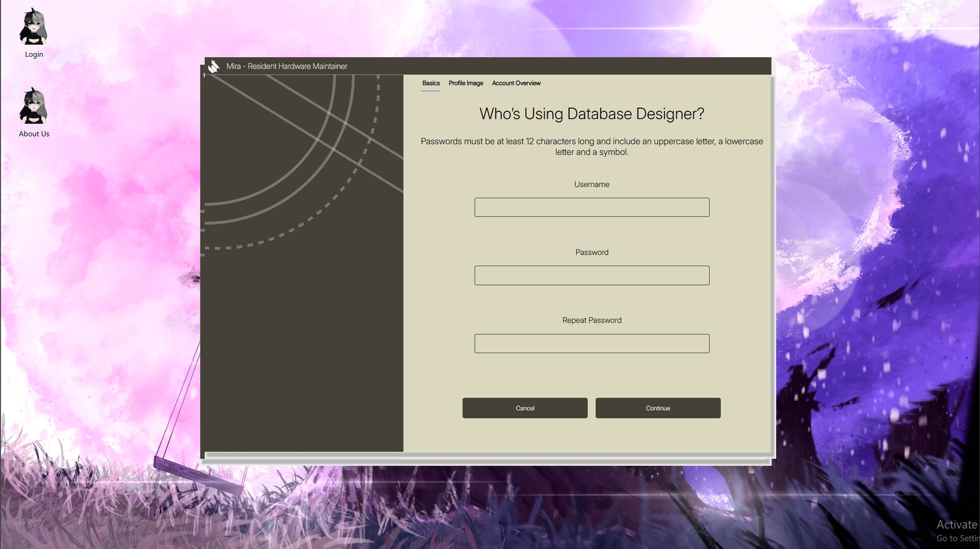The width and height of the screenshot is (980, 549).
Task: Switch to the Basics tab
Action: click(430, 83)
